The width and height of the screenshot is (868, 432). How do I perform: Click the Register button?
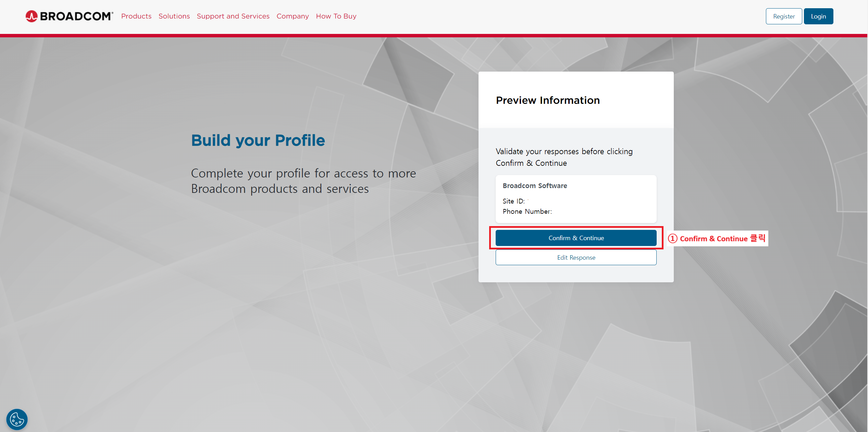pyautogui.click(x=783, y=16)
